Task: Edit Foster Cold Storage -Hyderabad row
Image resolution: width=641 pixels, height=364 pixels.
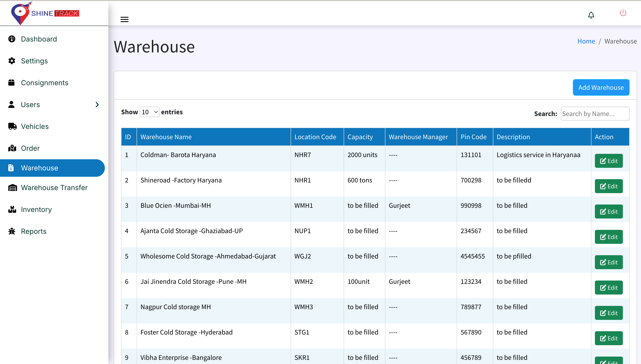Action: point(608,338)
